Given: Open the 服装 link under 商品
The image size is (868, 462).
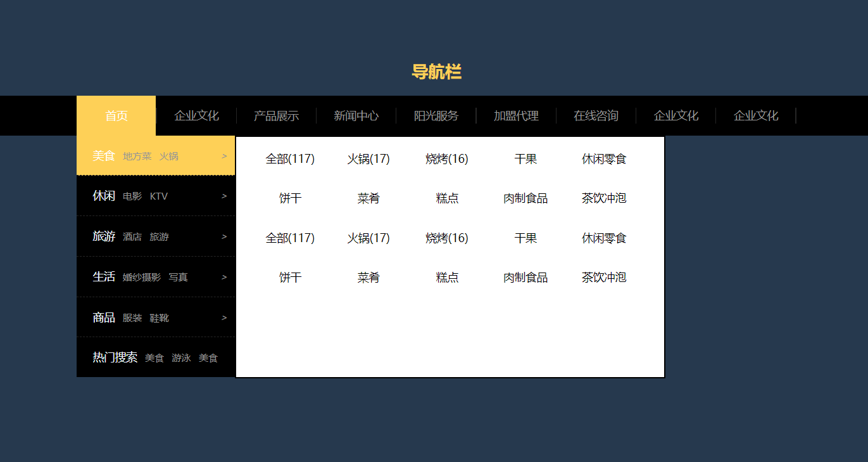Looking at the screenshot, I should click(x=132, y=318).
